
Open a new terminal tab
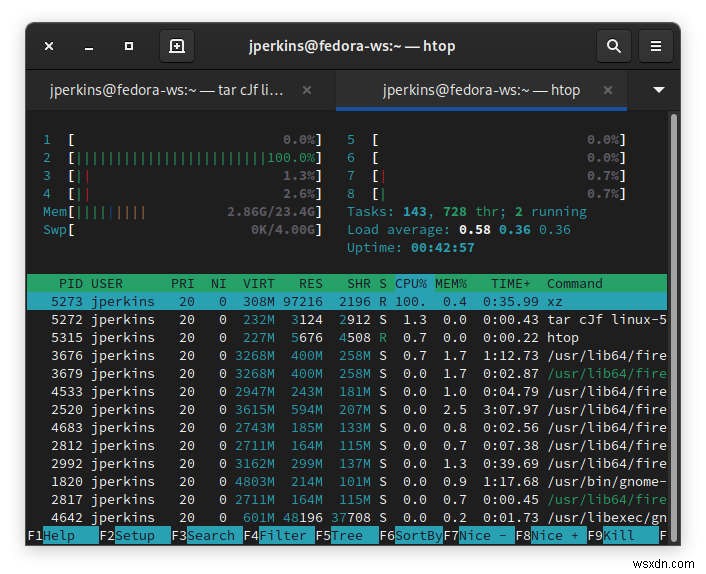(176, 46)
